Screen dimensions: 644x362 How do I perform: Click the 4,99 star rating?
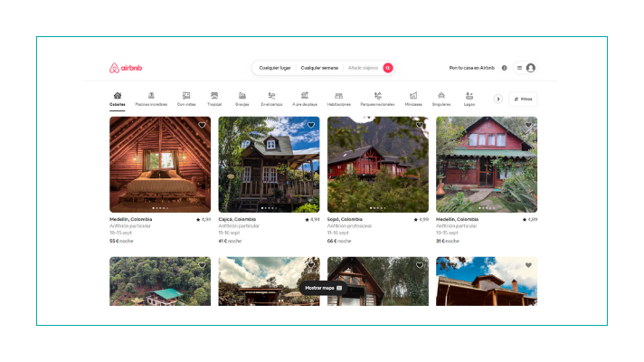(421, 219)
